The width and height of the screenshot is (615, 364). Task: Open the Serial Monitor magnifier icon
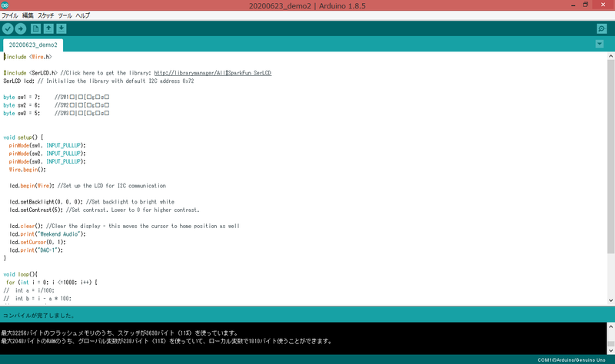point(602,28)
